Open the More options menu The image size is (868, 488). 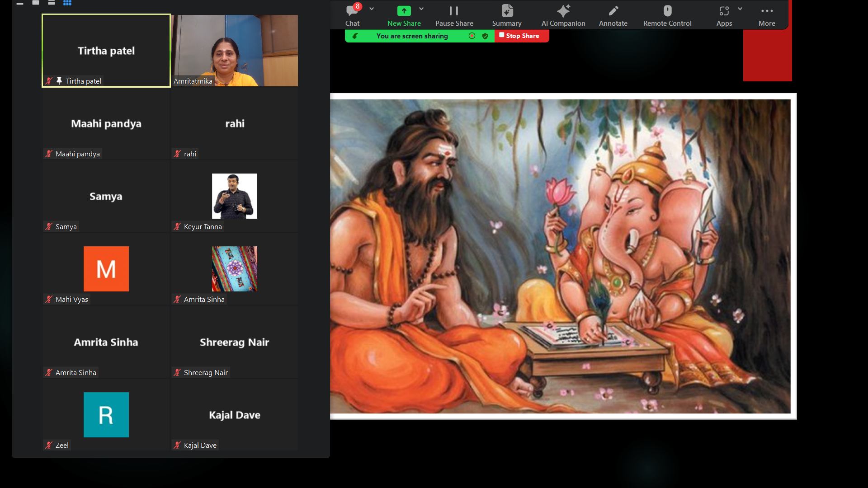767,15
